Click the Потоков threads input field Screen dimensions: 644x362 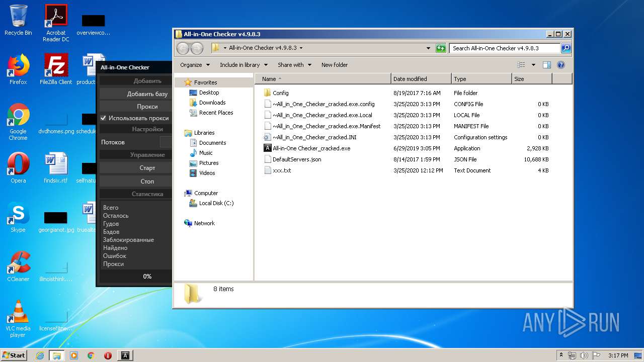coord(166,142)
